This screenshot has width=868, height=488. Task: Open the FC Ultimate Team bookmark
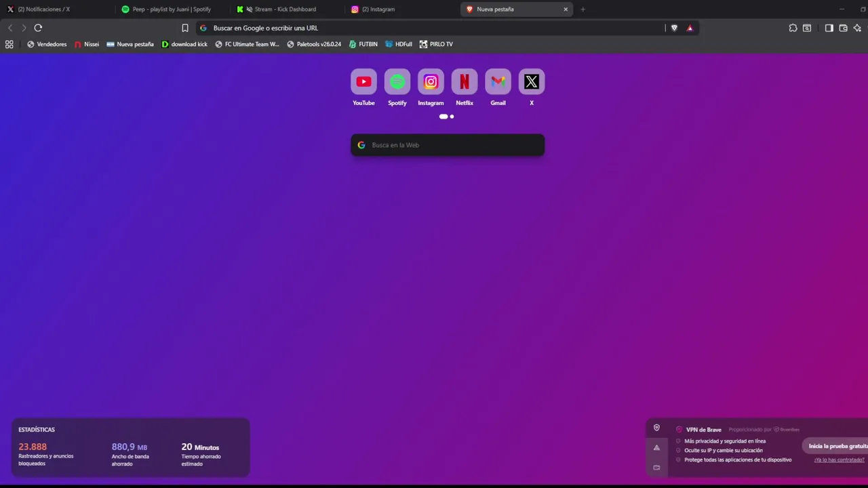(x=247, y=44)
